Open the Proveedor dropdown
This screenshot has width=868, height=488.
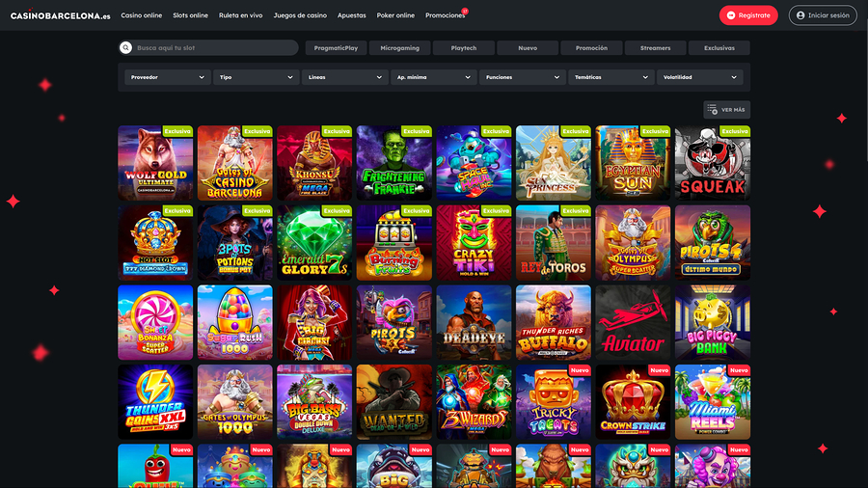167,77
